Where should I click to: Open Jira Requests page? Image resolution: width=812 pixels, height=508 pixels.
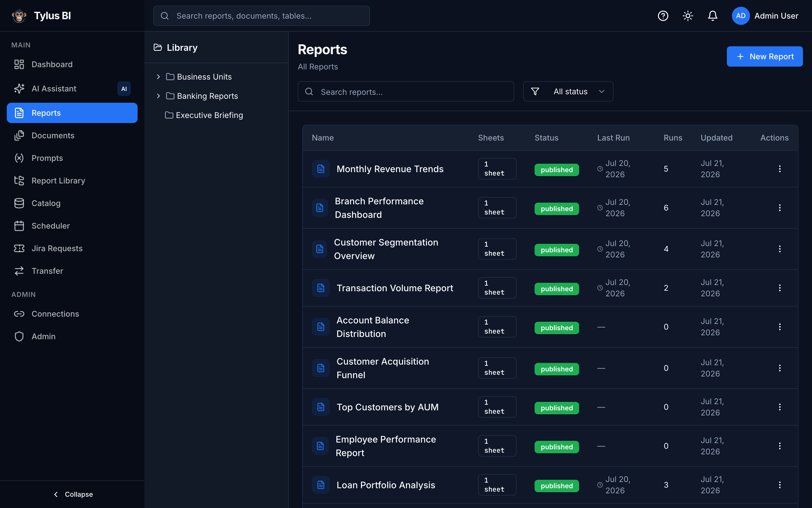[72, 248]
